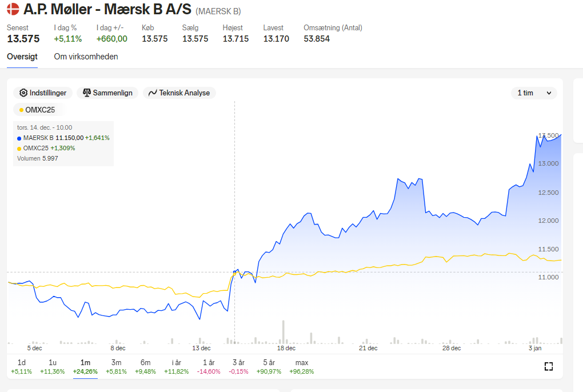This screenshot has width=583, height=392.
Task: Open Teknisk Analyse tools
Action: [x=179, y=93]
